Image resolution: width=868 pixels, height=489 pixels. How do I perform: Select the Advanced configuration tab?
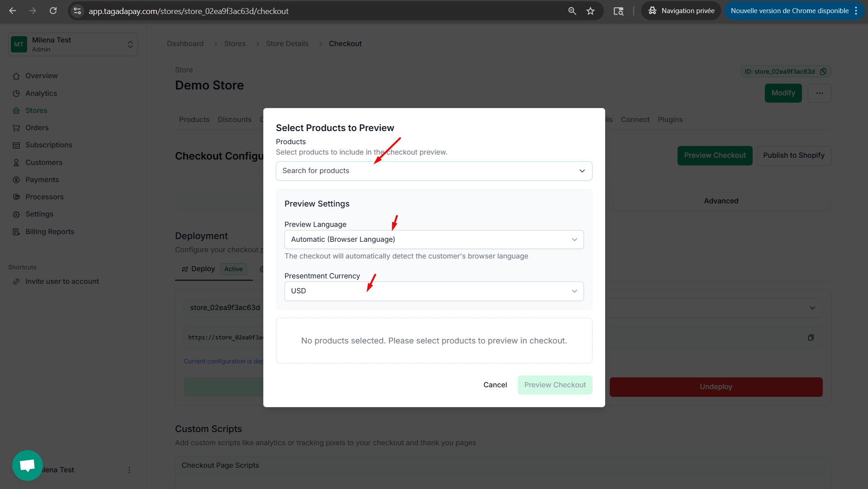tap(721, 201)
